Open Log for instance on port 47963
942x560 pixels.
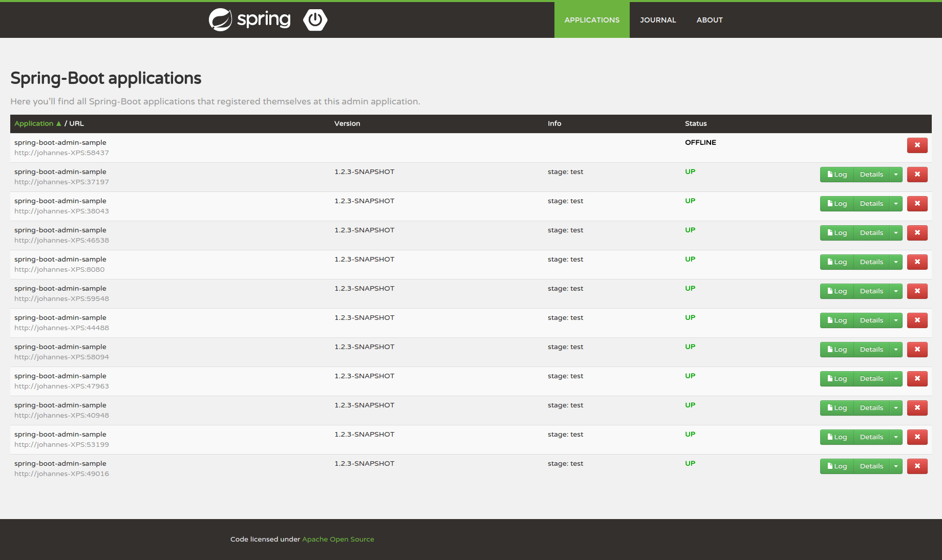click(837, 378)
